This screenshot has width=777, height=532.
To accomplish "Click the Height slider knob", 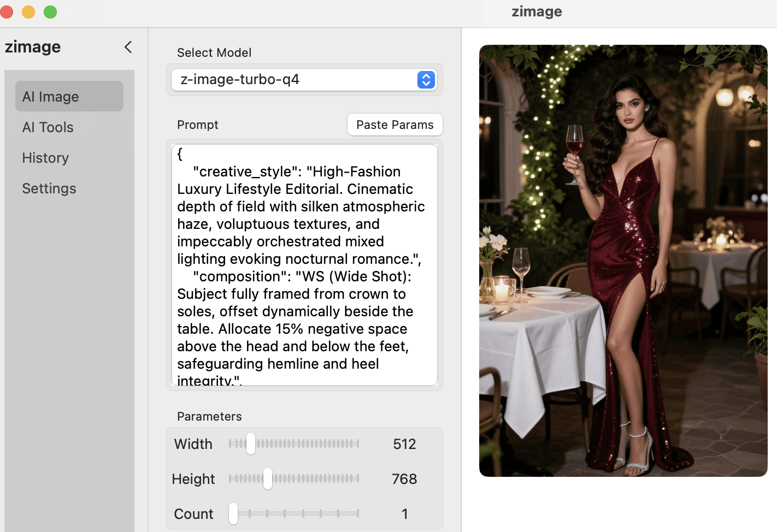I will click(x=267, y=478).
